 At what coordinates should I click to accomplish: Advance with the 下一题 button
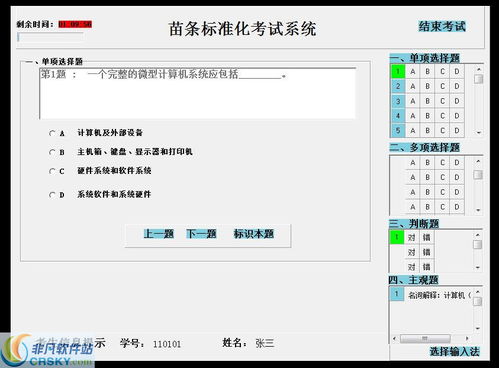pos(201,234)
